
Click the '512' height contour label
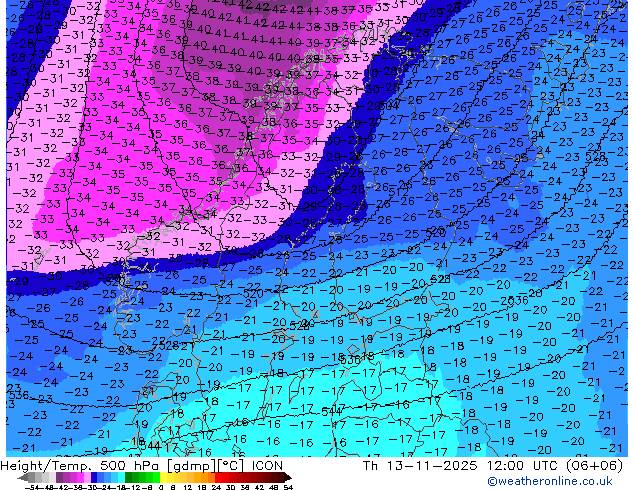coord(398,192)
